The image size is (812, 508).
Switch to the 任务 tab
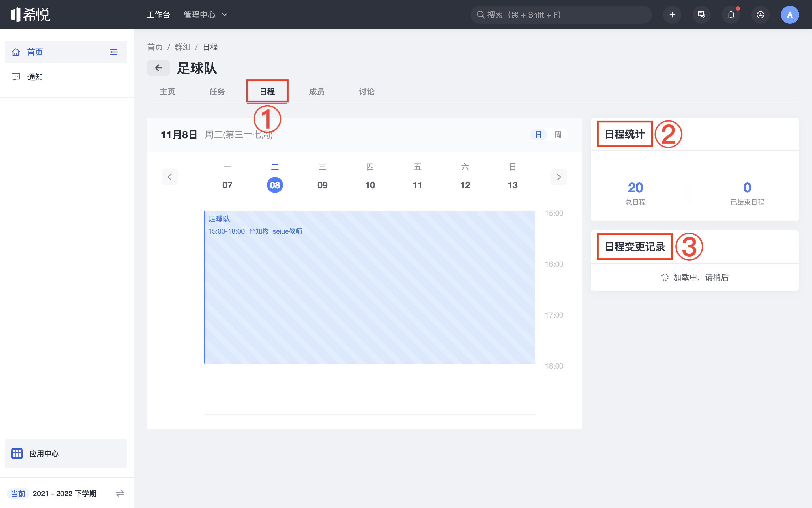pos(217,92)
